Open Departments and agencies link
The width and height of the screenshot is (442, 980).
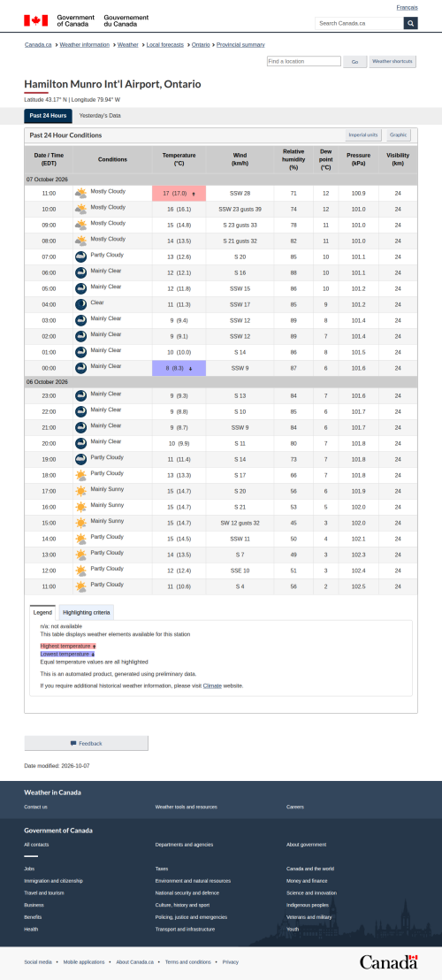tap(184, 845)
